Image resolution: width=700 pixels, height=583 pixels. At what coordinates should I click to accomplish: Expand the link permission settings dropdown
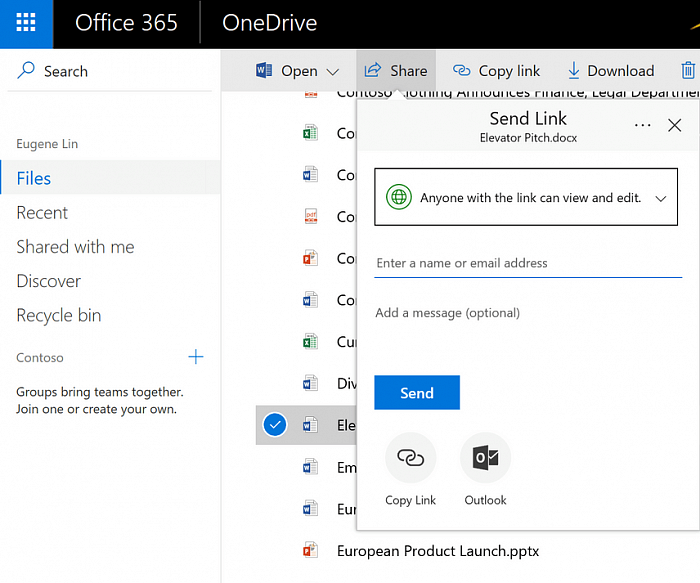point(661,198)
